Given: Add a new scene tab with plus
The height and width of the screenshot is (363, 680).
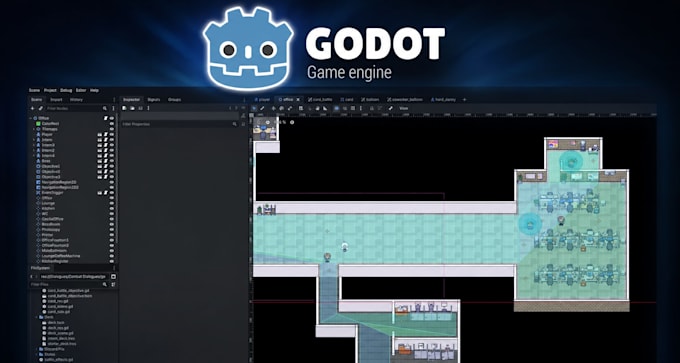Looking at the screenshot, I should (464, 100).
